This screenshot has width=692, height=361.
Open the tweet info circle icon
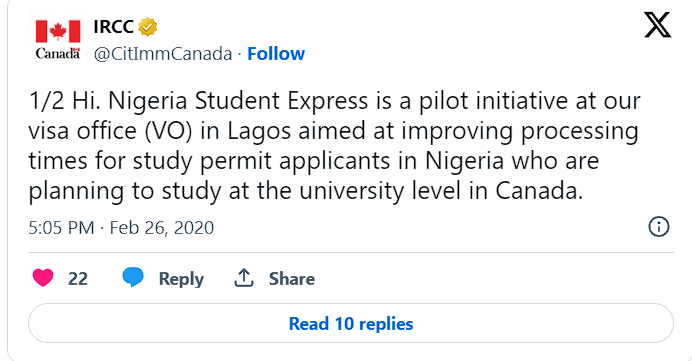(x=658, y=227)
